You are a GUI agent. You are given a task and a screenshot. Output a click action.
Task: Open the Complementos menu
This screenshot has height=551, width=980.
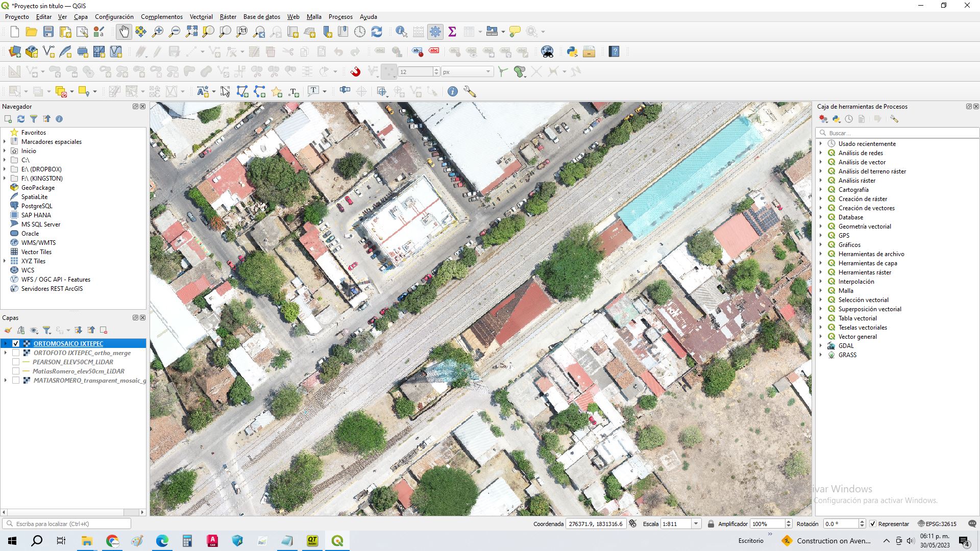[x=161, y=17]
